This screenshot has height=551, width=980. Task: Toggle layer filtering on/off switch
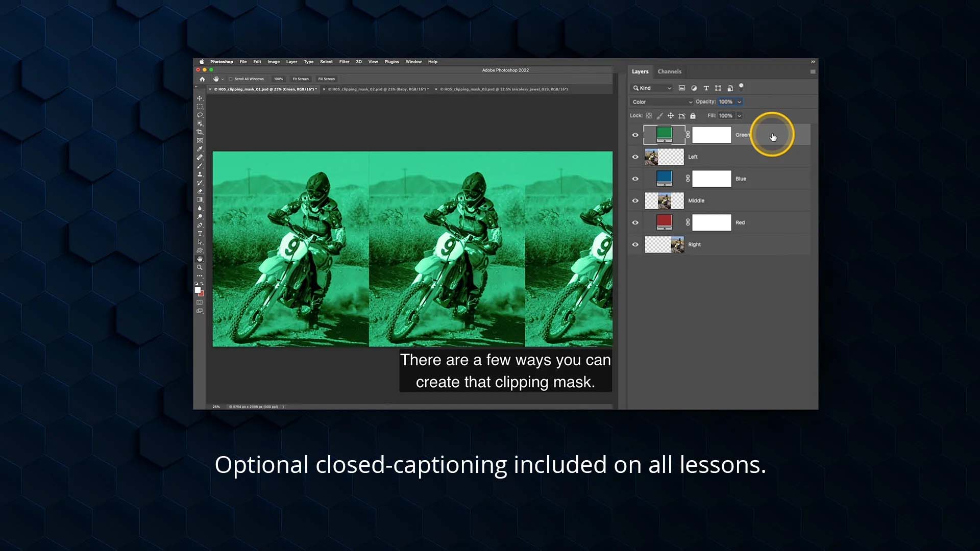pos(741,87)
